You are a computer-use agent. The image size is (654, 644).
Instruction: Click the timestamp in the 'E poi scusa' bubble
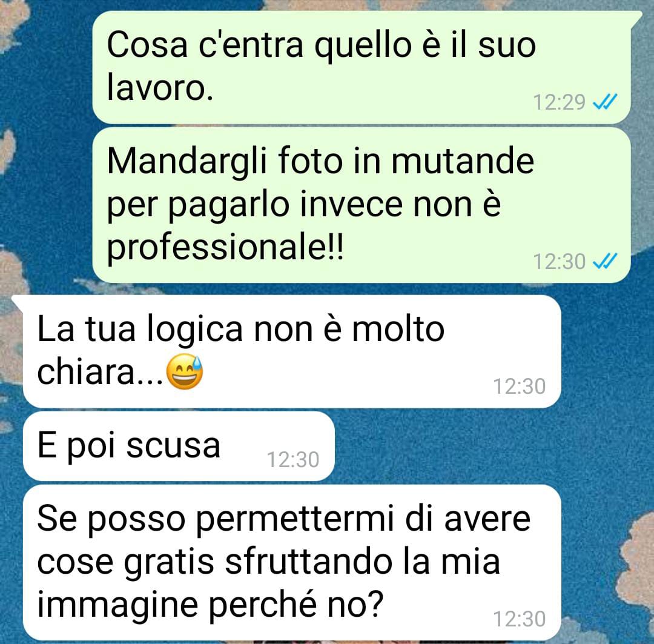293,459
